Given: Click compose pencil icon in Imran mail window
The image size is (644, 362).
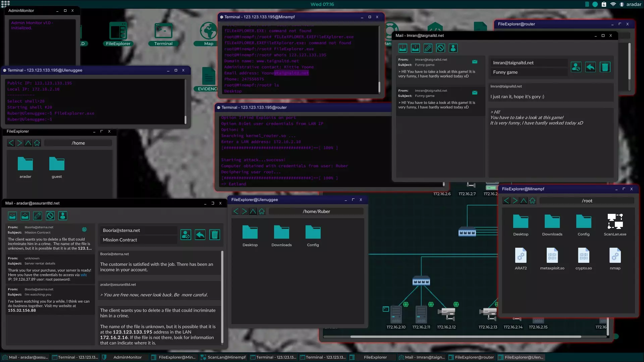Looking at the screenshot, I should click(x=428, y=48).
